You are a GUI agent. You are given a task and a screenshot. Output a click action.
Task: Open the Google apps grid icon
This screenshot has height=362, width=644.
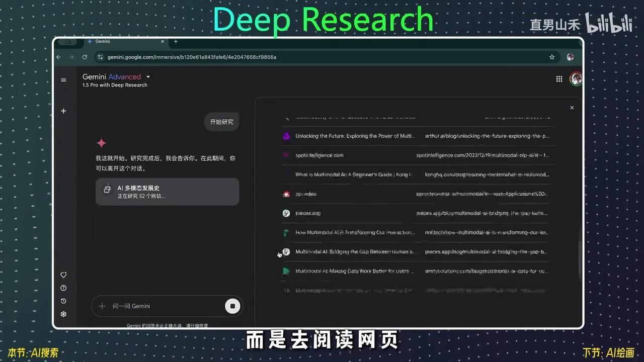point(559,79)
